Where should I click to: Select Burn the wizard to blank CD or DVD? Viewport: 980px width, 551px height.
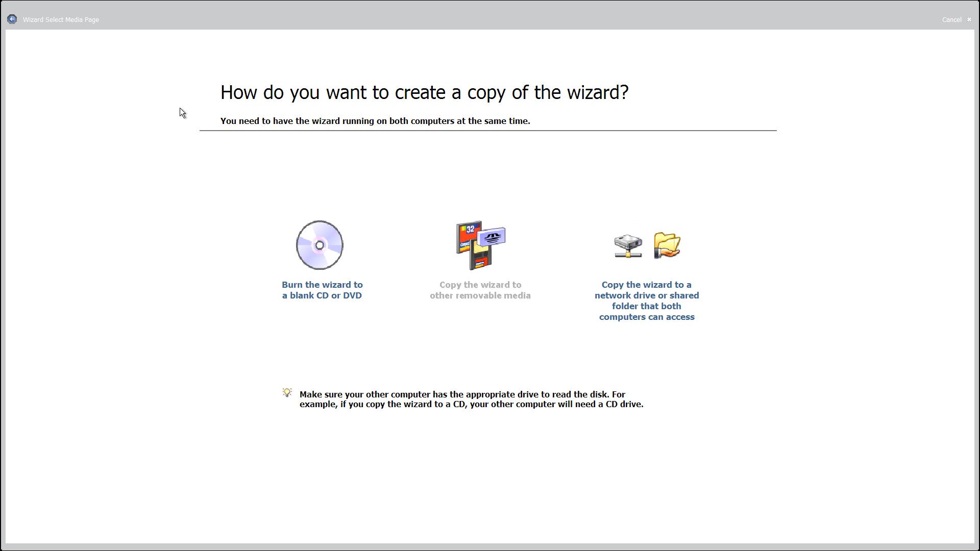(x=322, y=290)
